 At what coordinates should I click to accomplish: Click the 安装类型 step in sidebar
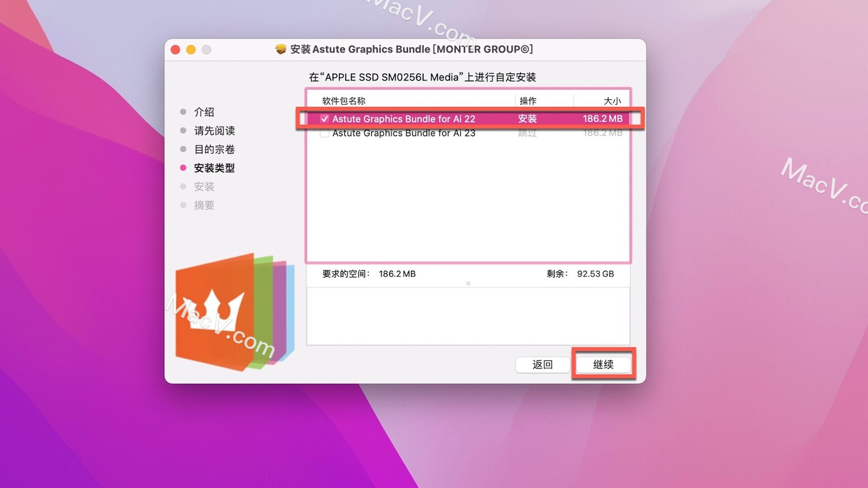click(214, 168)
